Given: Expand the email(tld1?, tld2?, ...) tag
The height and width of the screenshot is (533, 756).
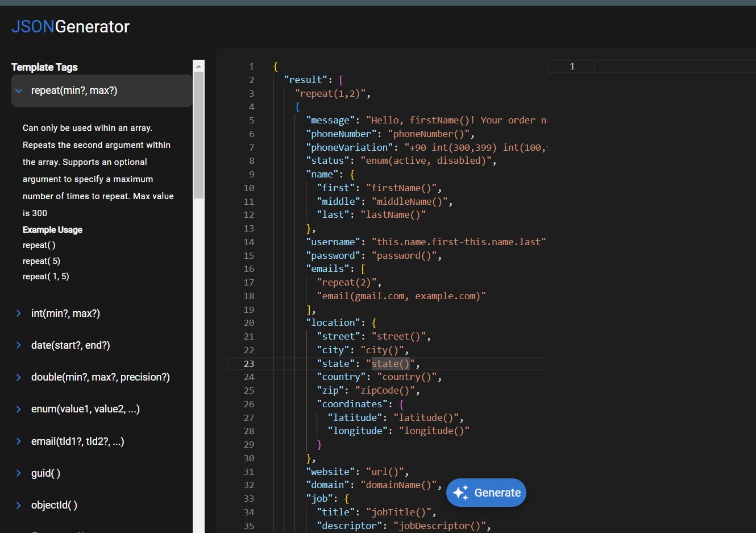Looking at the screenshot, I should (102, 441).
